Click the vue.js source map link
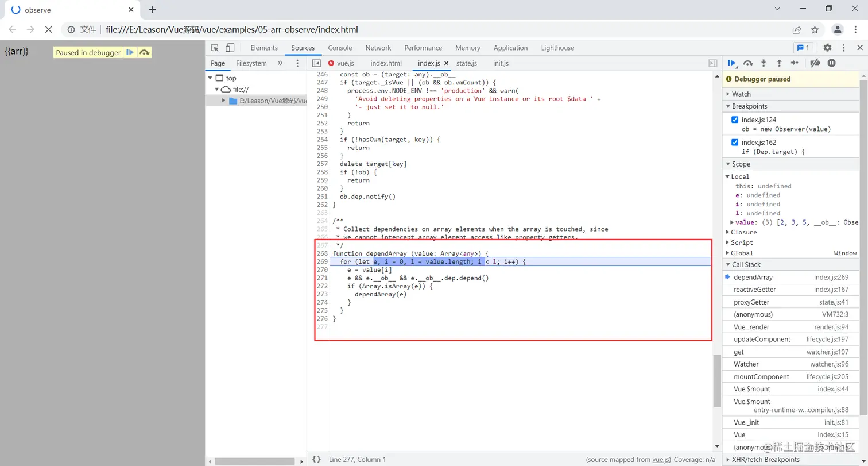 [x=660, y=459]
